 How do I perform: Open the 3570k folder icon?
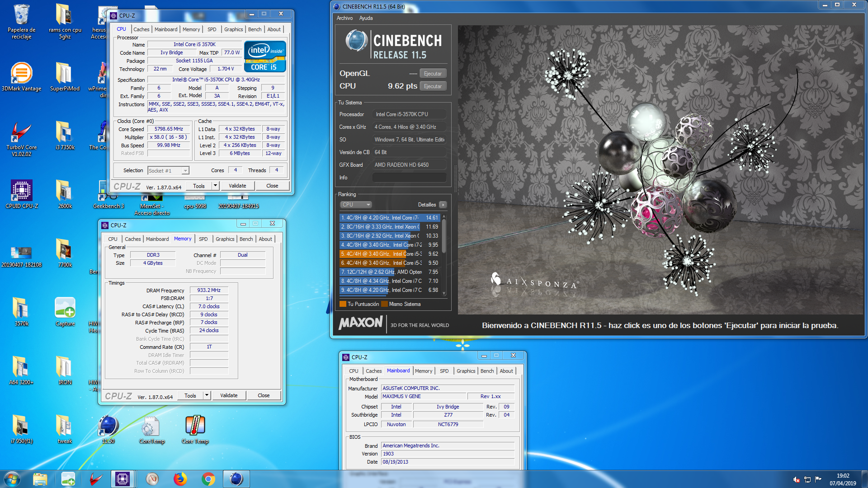click(x=21, y=312)
